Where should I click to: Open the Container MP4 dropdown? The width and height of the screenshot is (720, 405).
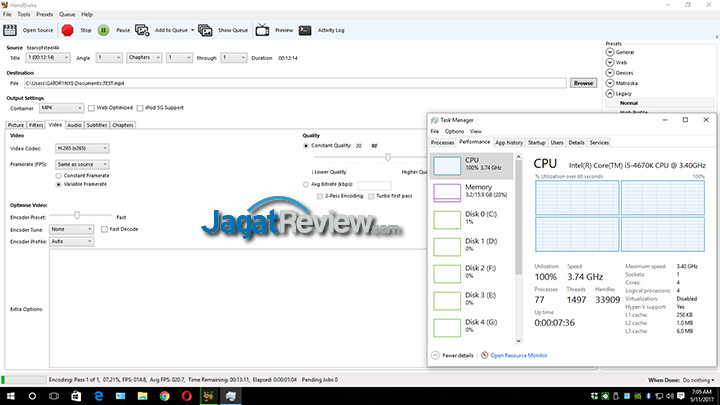(61, 108)
